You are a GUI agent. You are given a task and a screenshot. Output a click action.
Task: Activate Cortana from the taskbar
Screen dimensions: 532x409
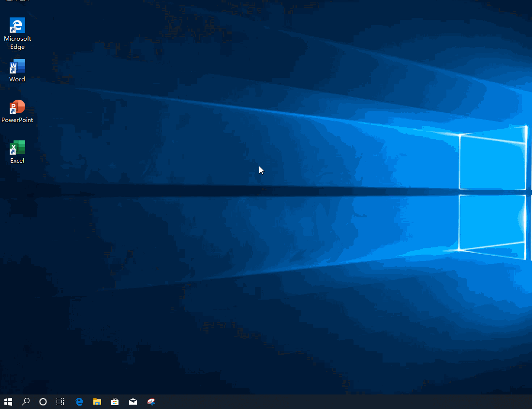pos(43,402)
